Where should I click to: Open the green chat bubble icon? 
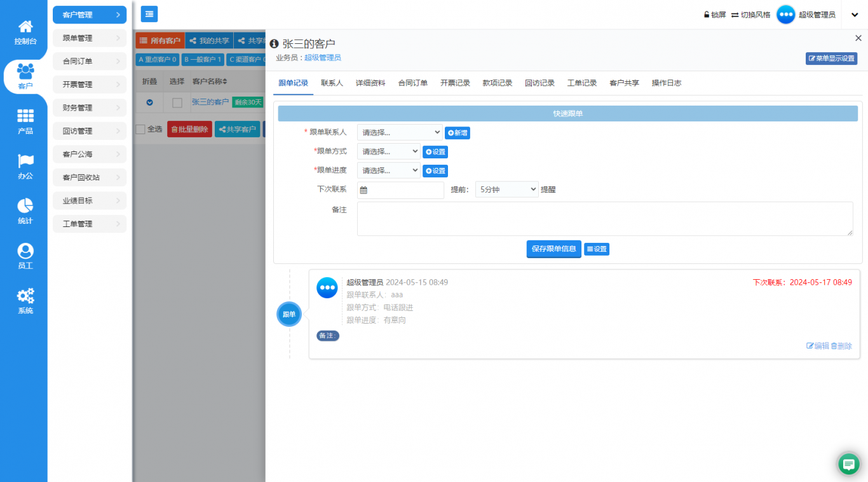848,464
